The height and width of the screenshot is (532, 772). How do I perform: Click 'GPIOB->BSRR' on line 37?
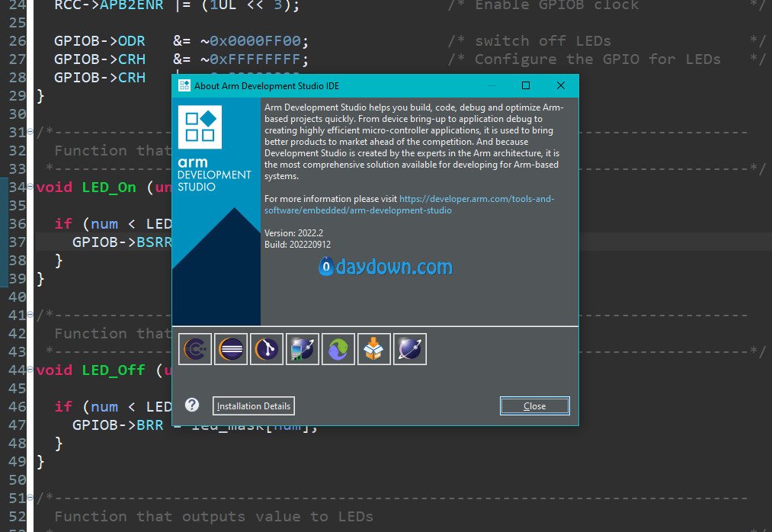pos(122,242)
